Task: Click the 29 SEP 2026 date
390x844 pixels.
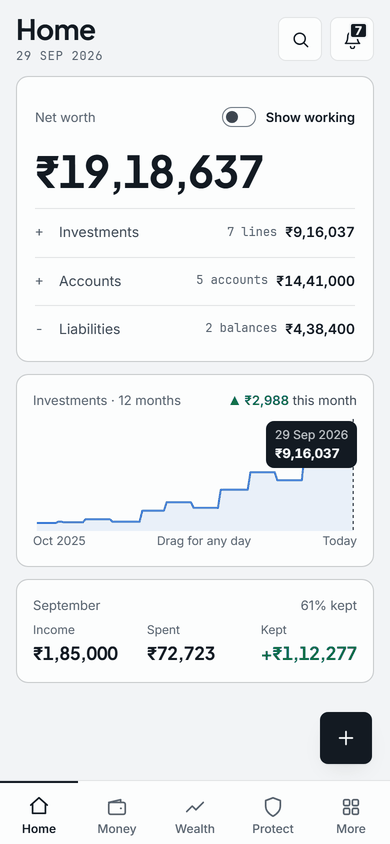Action: click(59, 56)
